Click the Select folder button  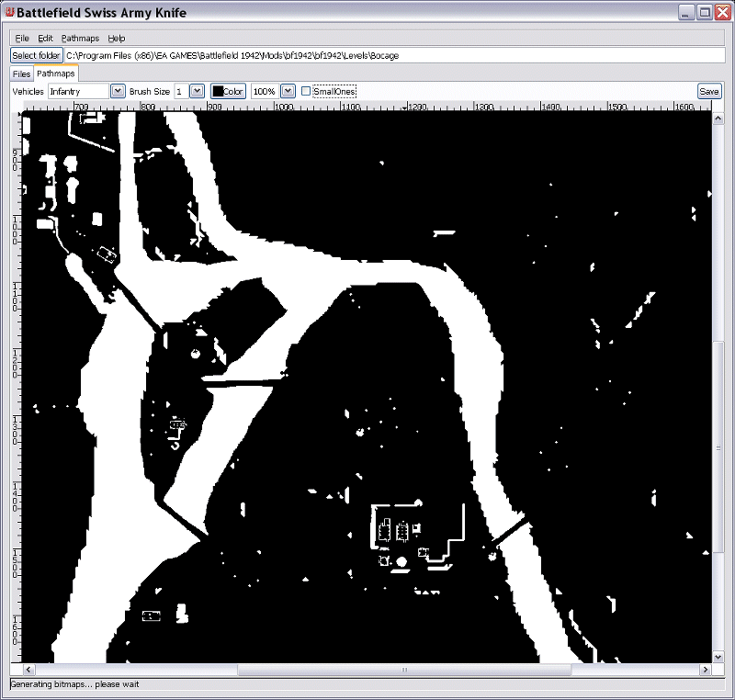pos(37,55)
